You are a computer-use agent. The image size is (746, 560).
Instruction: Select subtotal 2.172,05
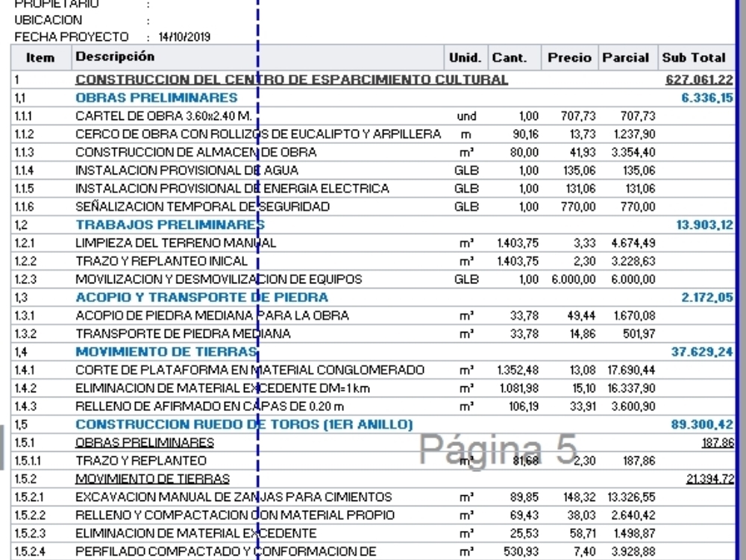click(x=707, y=297)
